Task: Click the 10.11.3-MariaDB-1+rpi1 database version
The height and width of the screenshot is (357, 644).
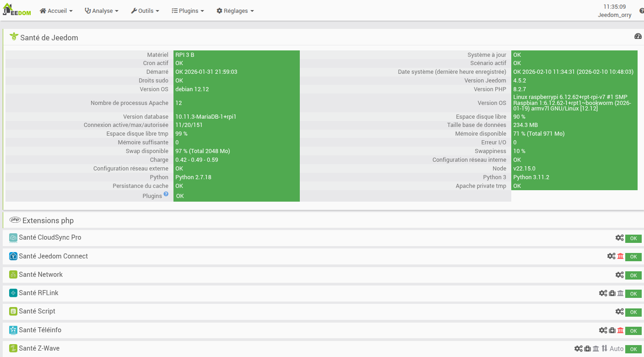Action: (x=207, y=117)
